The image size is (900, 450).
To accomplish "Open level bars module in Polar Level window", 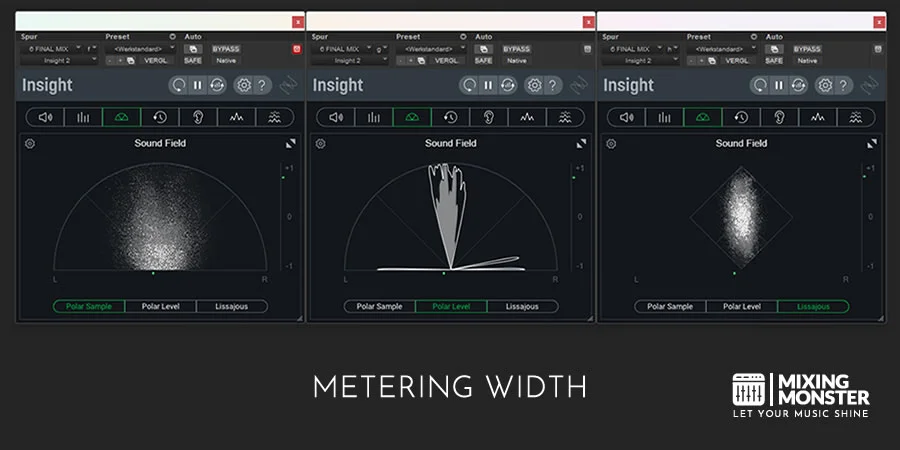I will [374, 117].
